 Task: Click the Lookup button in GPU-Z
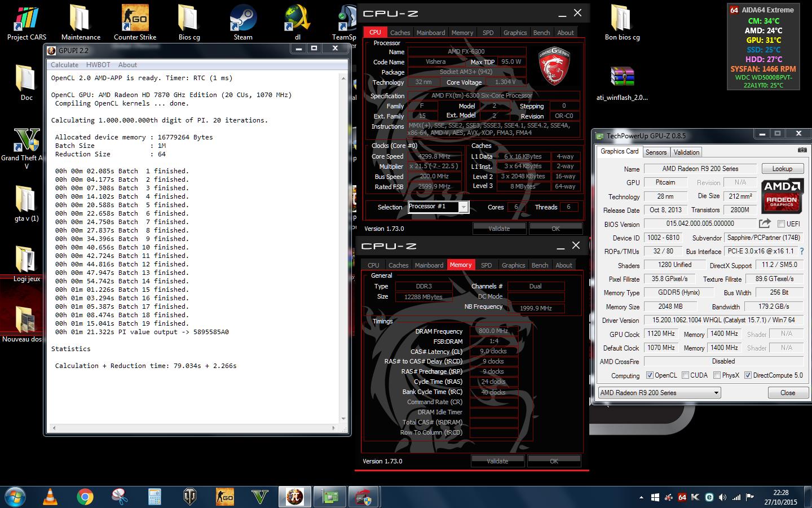pos(782,169)
